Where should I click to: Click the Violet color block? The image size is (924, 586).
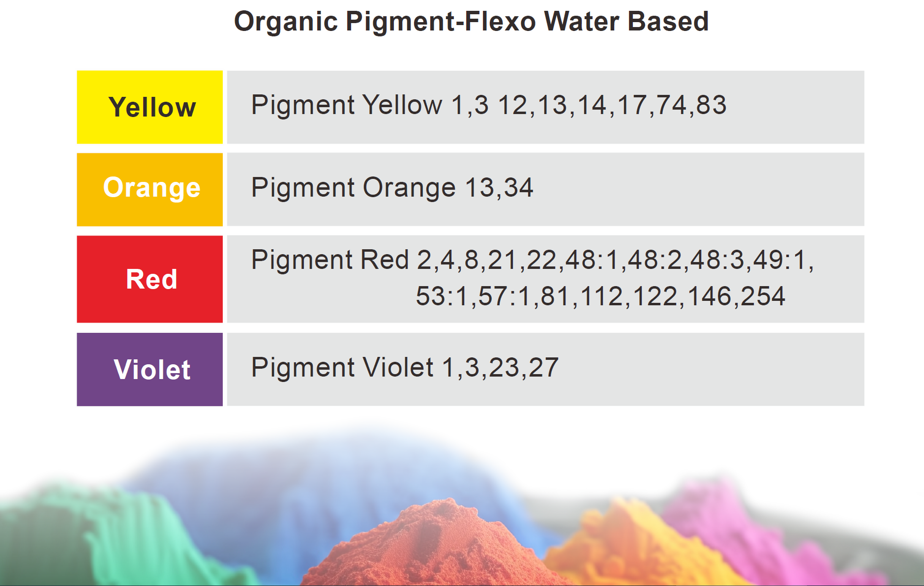149,370
